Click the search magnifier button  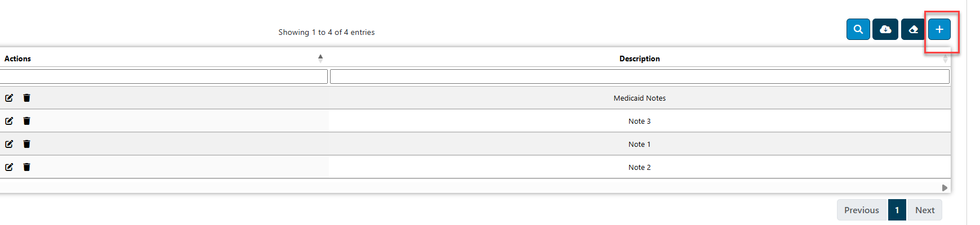[858, 29]
